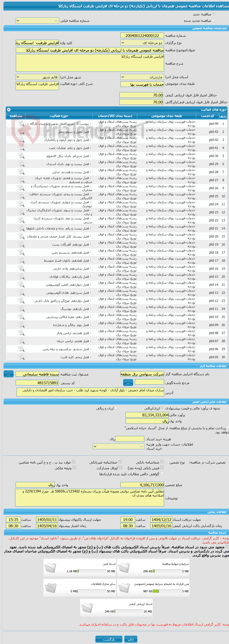229x644 pixels.
Task: Open the اسناد ارزیابی کیفی folder icon
Action: tap(87, 608)
